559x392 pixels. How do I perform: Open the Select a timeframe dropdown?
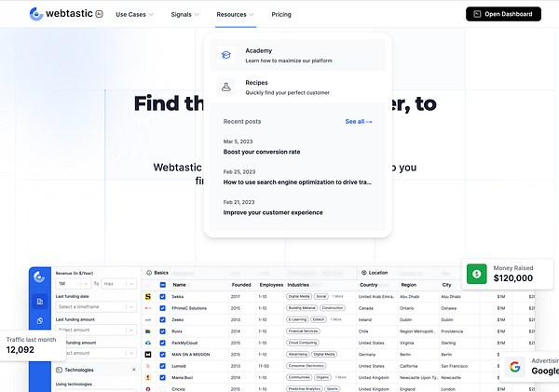click(96, 307)
